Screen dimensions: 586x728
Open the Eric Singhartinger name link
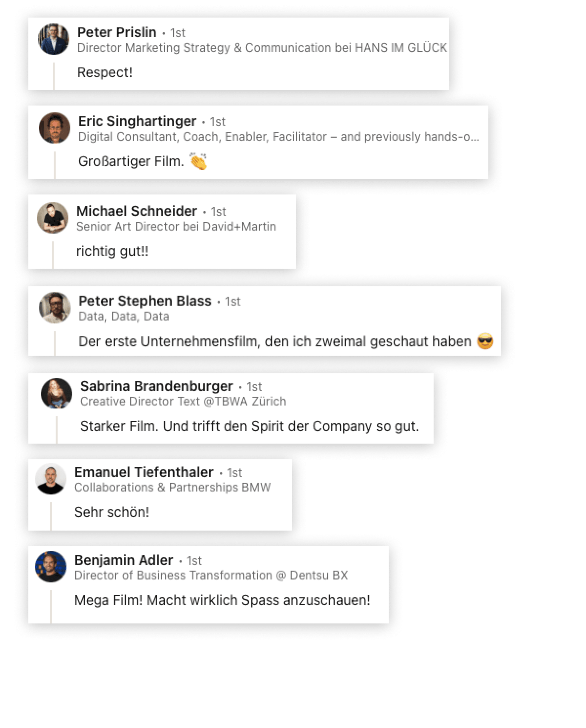pyautogui.click(x=137, y=121)
